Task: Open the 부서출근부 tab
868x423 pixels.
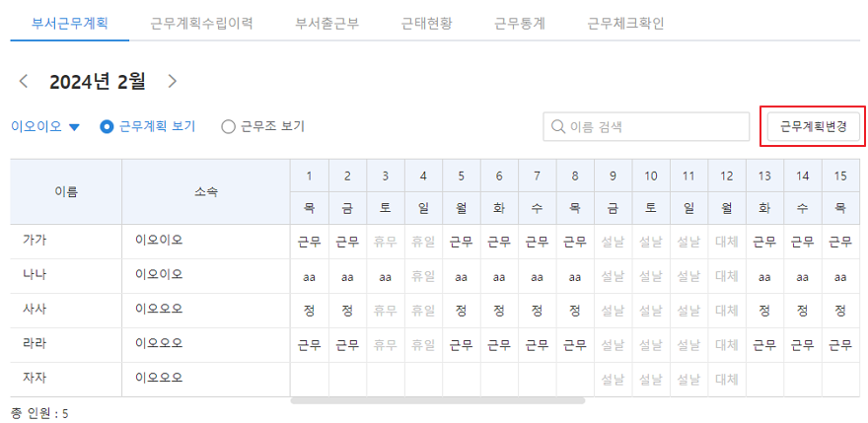Action: [x=327, y=24]
